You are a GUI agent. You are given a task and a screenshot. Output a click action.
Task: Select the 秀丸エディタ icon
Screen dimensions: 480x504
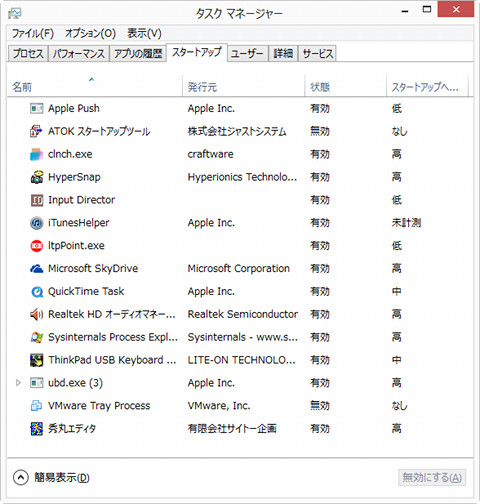37,429
